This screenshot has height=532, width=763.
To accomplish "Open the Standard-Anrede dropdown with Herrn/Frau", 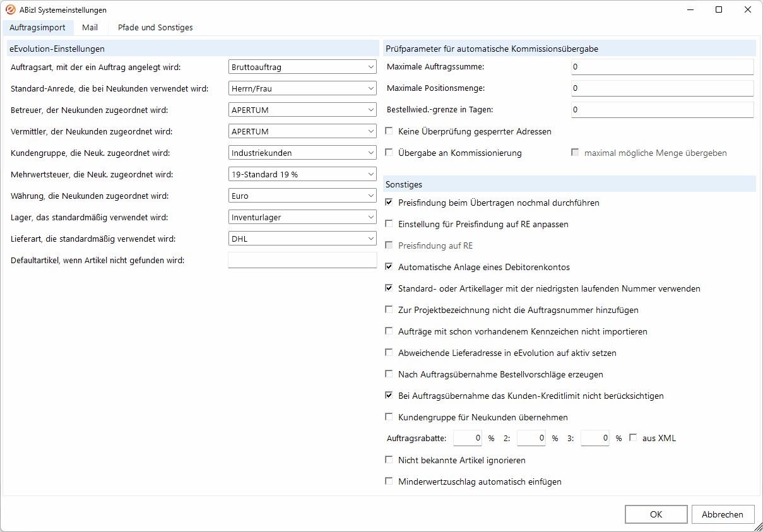I will click(302, 88).
